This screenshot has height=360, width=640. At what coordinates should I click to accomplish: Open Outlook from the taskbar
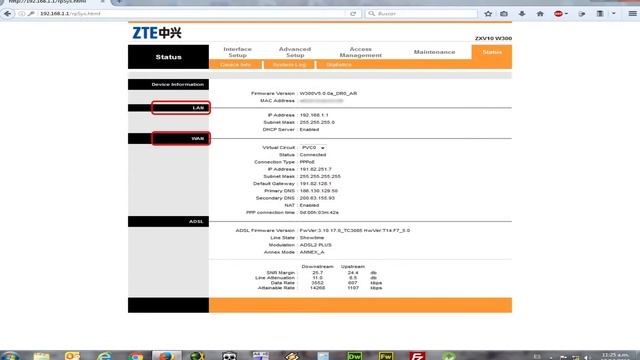[73, 356]
